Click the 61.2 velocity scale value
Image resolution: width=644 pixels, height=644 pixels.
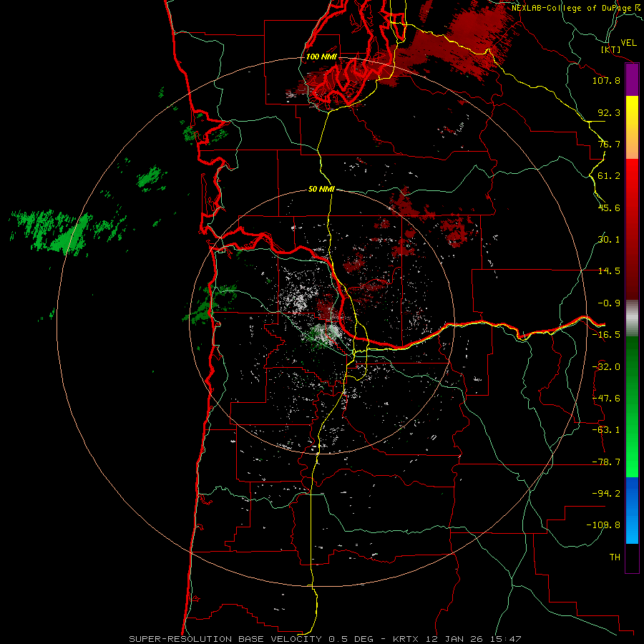[x=609, y=176]
